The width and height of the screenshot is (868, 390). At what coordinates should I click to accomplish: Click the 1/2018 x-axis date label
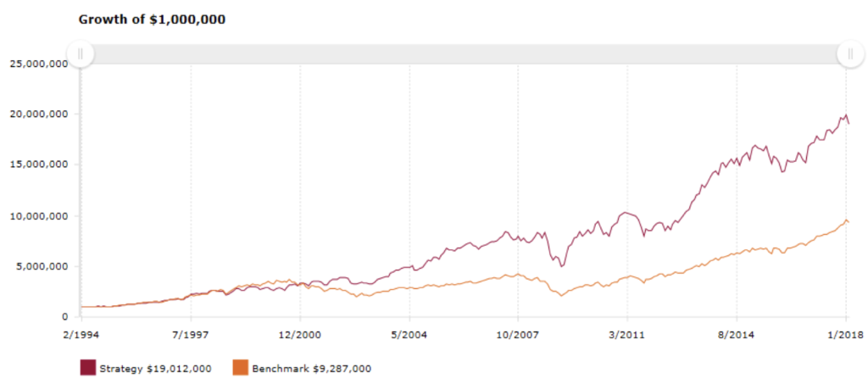[845, 336]
